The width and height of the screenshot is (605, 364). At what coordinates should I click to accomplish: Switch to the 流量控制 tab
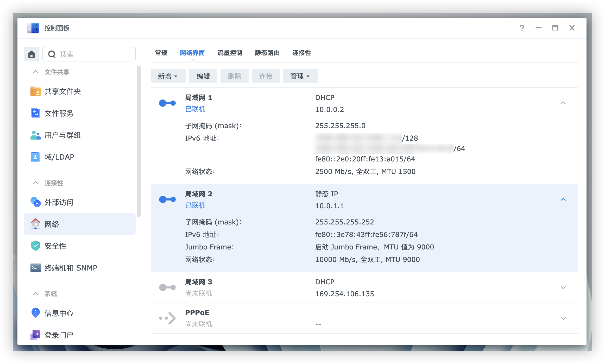click(x=230, y=53)
